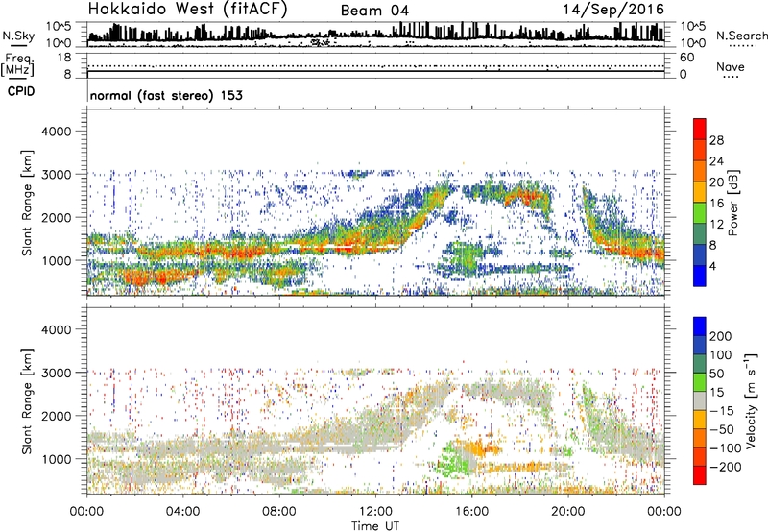Click the "200" label on the Velocity color bar
Viewport: 768px width, 532px height.
tap(721, 336)
